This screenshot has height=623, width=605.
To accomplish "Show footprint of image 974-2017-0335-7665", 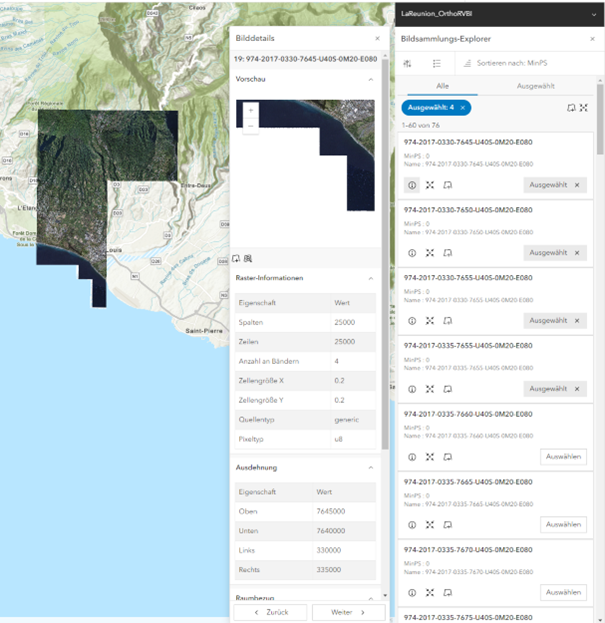I will [x=448, y=525].
